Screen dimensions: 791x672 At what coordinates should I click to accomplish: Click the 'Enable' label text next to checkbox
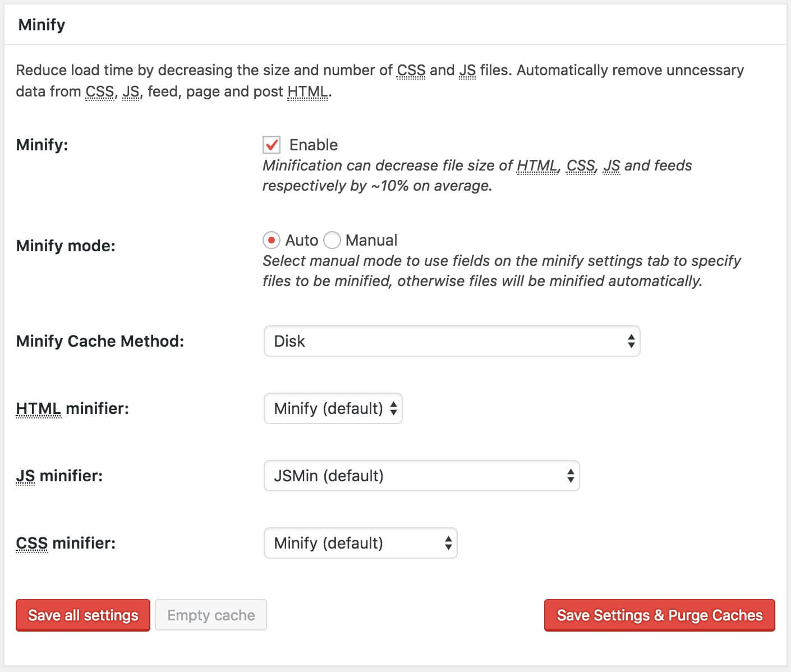click(314, 145)
